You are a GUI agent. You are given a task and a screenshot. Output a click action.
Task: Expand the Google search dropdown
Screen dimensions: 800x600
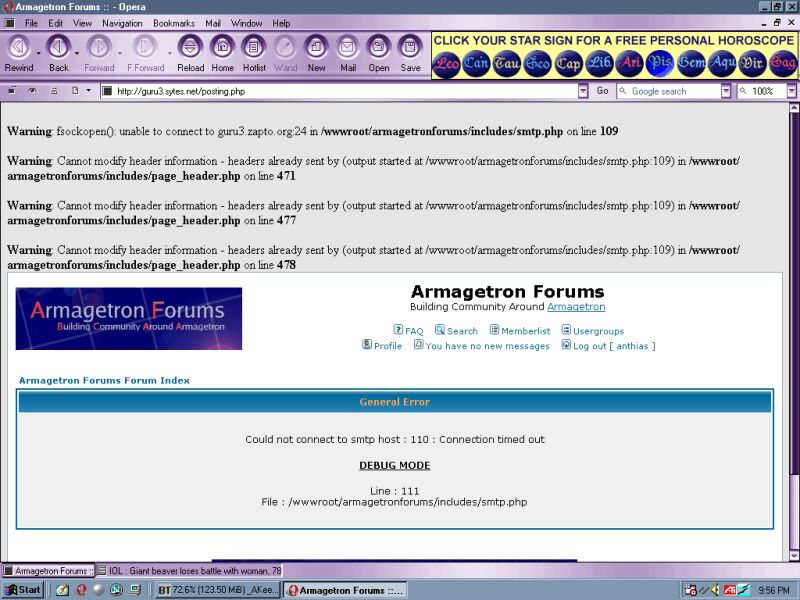(x=726, y=91)
